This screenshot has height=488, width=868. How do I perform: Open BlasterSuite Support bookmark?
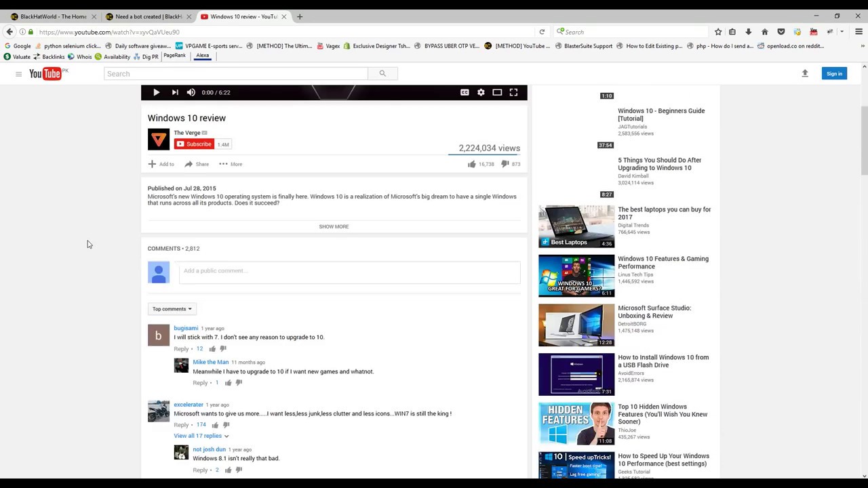tap(583, 46)
